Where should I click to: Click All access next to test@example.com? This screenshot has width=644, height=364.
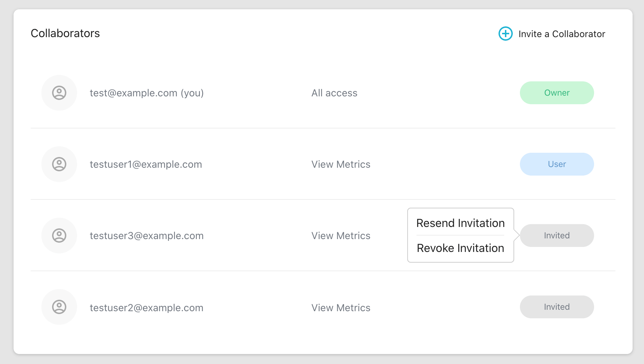[334, 93]
